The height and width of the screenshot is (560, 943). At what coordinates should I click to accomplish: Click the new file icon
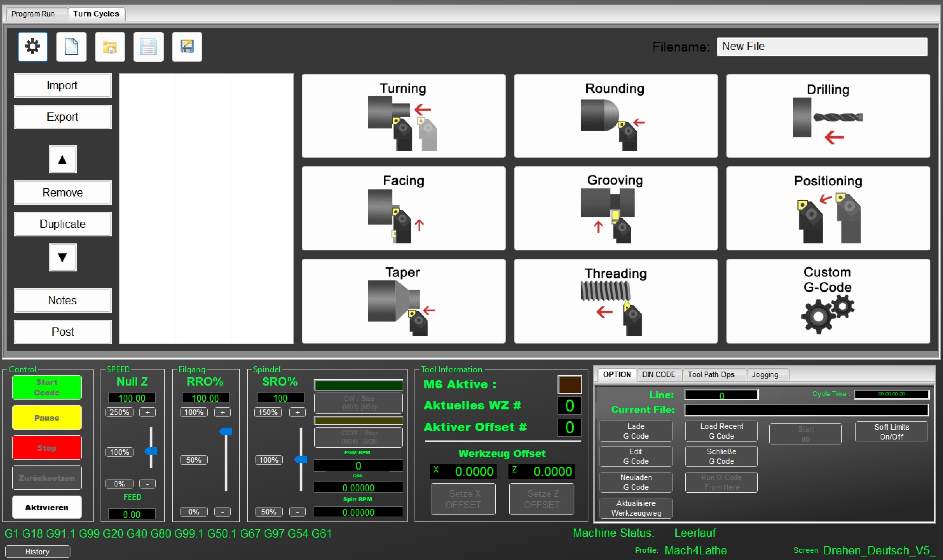[71, 47]
